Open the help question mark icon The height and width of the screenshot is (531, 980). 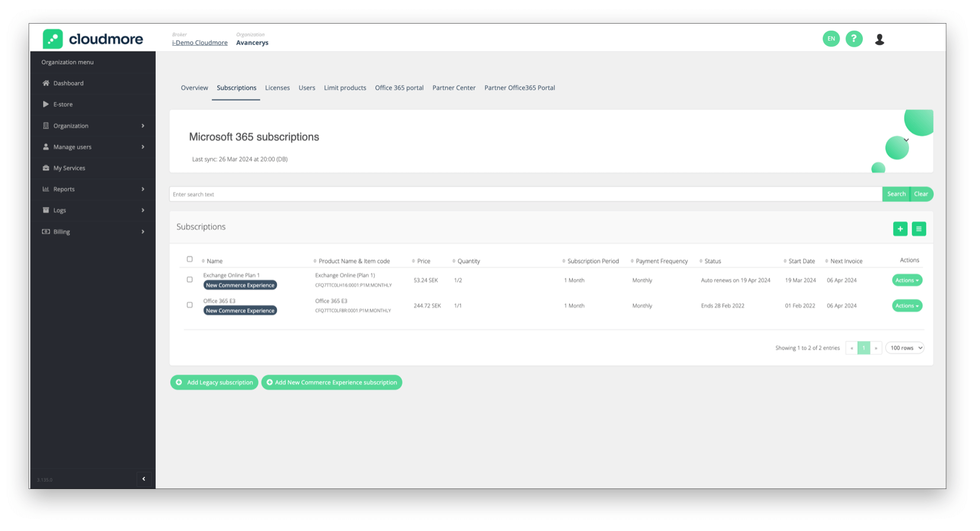[x=854, y=38]
